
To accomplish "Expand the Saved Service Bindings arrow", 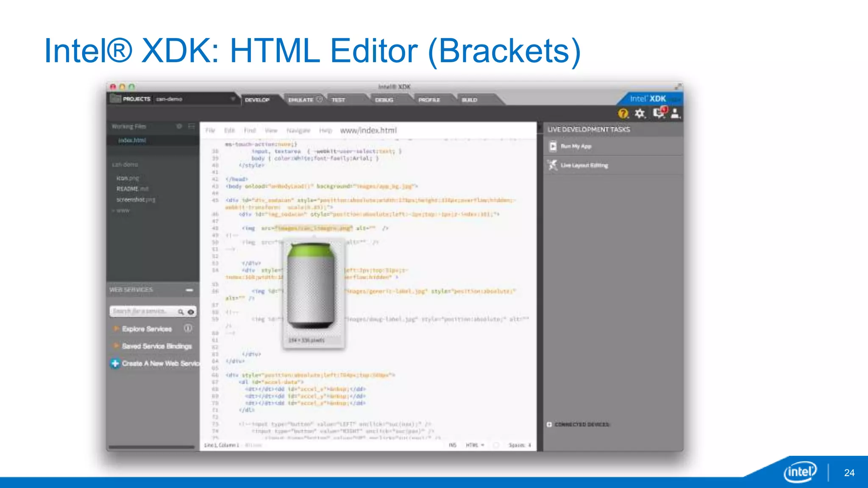I will point(115,346).
